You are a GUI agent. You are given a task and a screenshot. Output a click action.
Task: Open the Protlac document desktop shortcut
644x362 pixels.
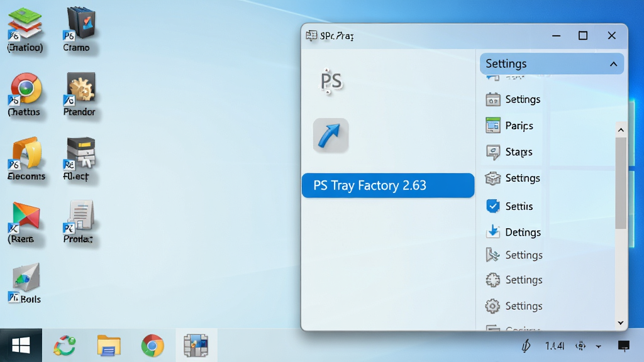[x=79, y=222]
